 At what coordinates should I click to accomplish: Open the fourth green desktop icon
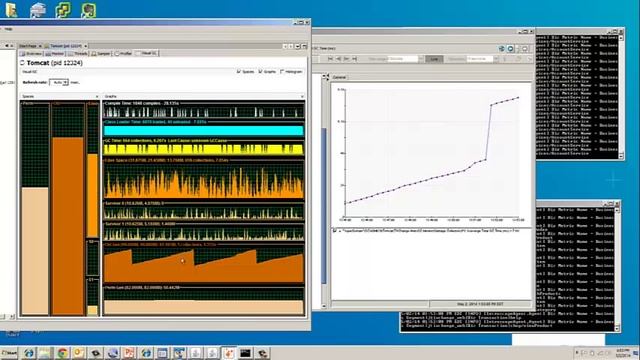tap(88, 10)
